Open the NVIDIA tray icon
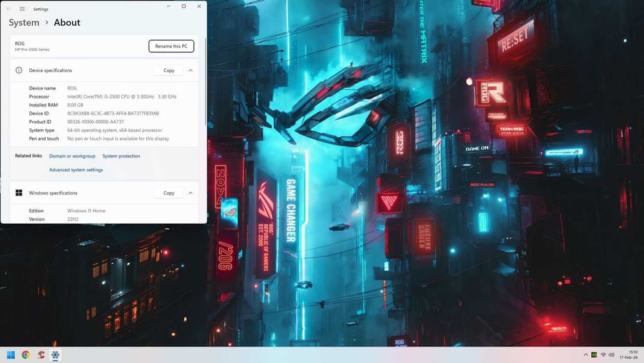The height and width of the screenshot is (363, 644). (x=594, y=355)
